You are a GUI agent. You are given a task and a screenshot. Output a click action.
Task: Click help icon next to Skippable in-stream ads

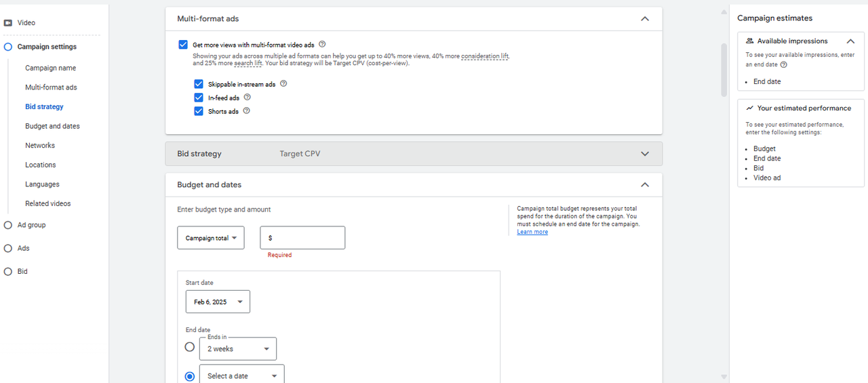pyautogui.click(x=283, y=84)
